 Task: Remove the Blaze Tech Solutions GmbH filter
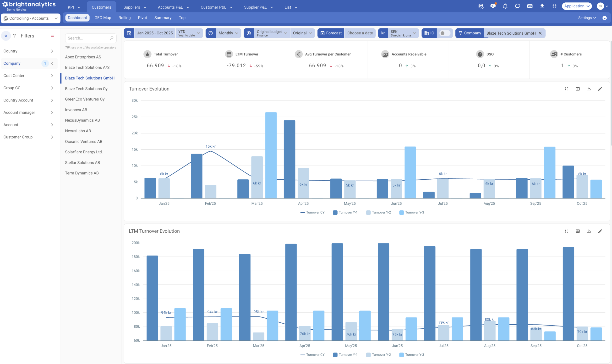[x=540, y=33]
